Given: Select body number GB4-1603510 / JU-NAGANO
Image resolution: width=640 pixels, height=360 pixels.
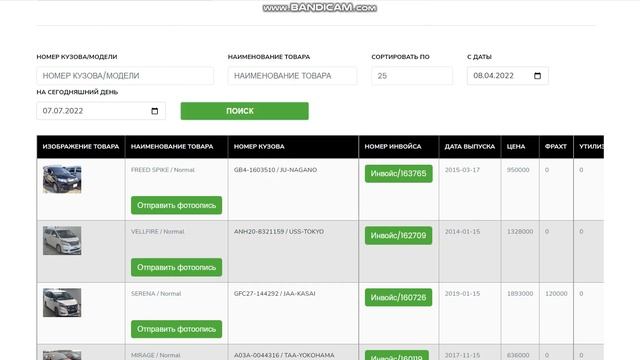Looking at the screenshot, I should [276, 170].
